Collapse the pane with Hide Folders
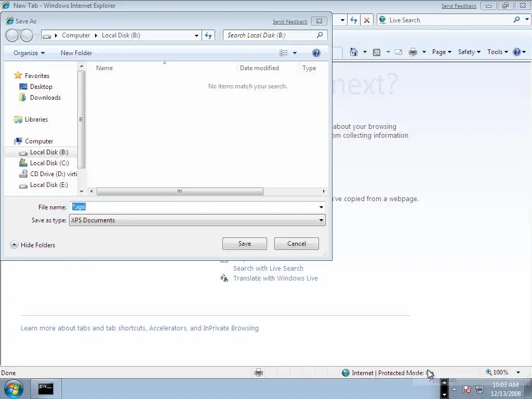 pos(33,245)
